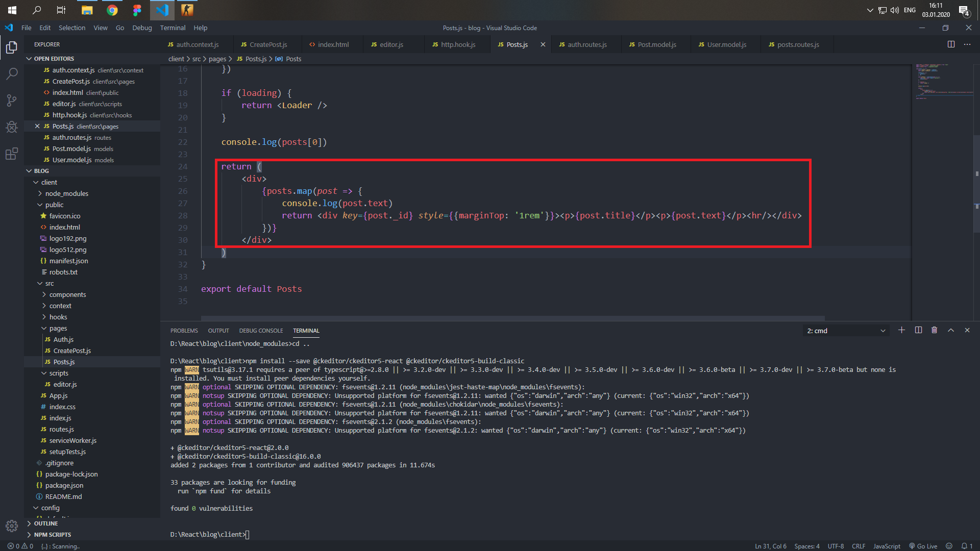
Task: Expand the Outline section
Action: 92,523
